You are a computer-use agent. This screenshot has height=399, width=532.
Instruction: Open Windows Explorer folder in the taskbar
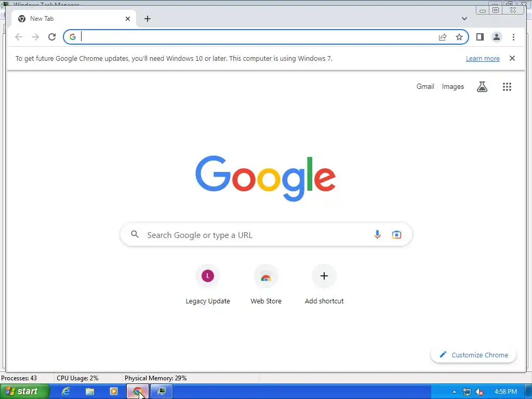[x=89, y=391]
